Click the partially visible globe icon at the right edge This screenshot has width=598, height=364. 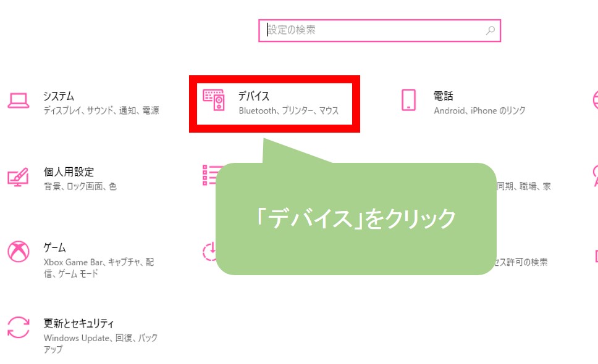596,100
